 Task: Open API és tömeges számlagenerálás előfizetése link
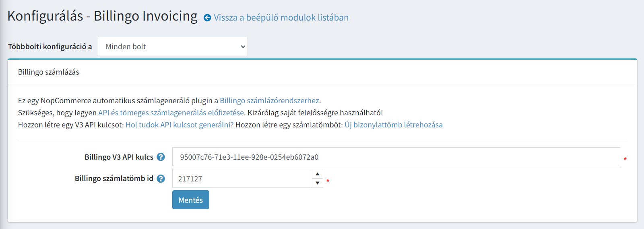click(171, 112)
